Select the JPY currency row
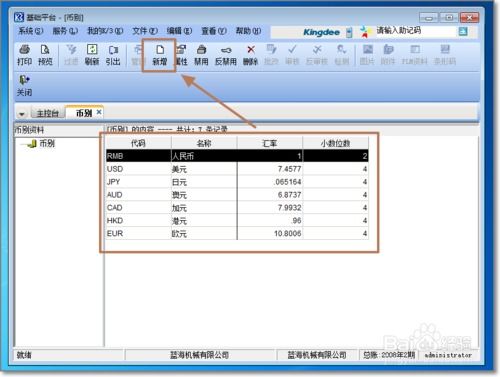The height and width of the screenshot is (377, 500). [x=237, y=182]
